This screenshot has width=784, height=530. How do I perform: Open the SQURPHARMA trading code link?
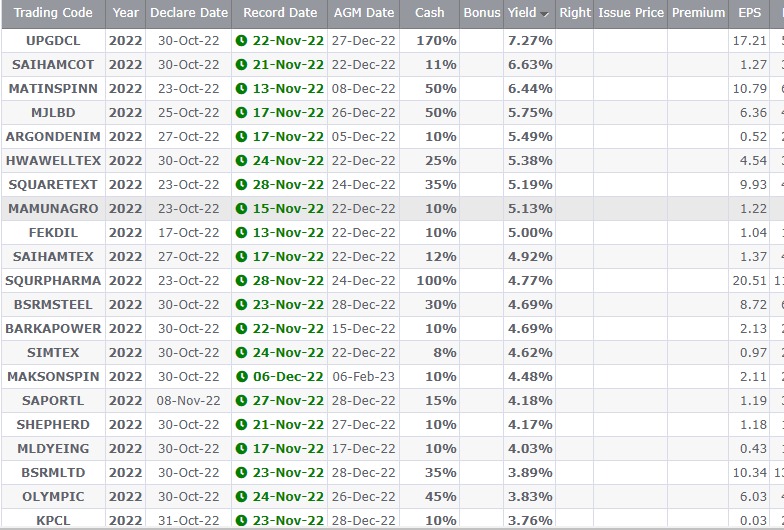(54, 281)
